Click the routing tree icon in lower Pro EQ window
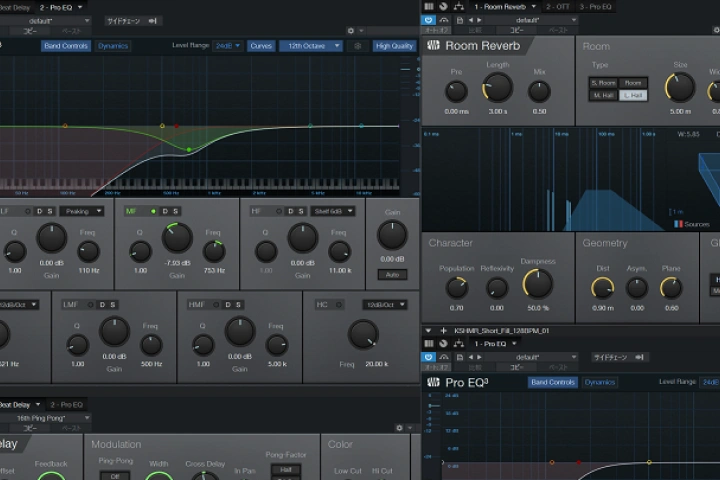The image size is (720, 480). (x=459, y=344)
